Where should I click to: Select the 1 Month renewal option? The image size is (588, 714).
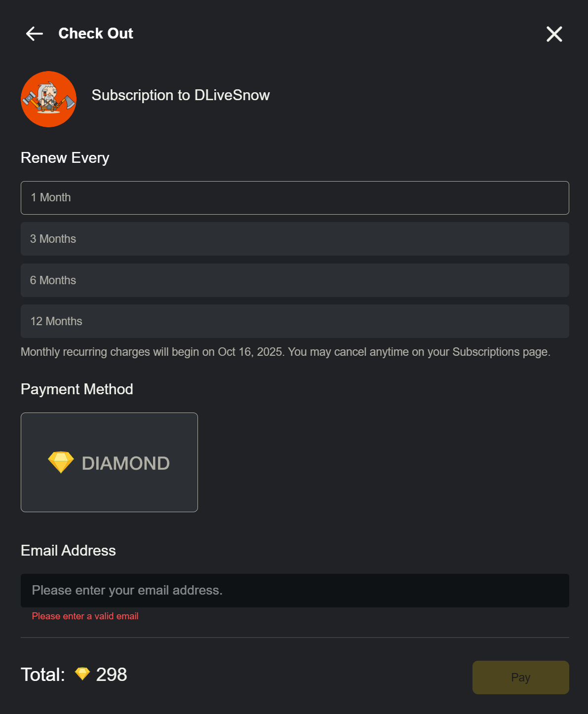[295, 198]
